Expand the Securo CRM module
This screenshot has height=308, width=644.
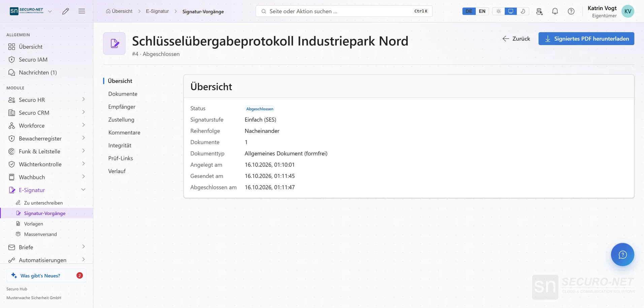46,113
